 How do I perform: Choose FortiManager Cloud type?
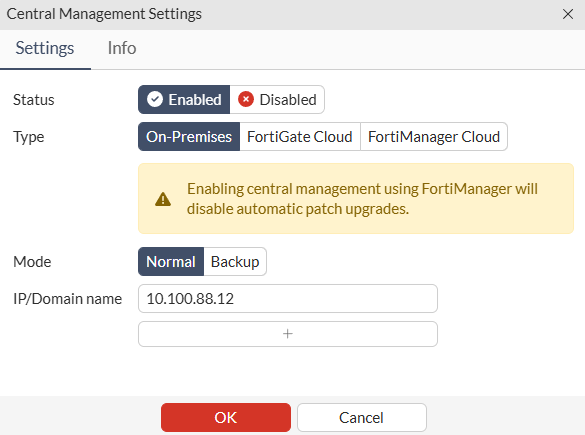coord(434,137)
